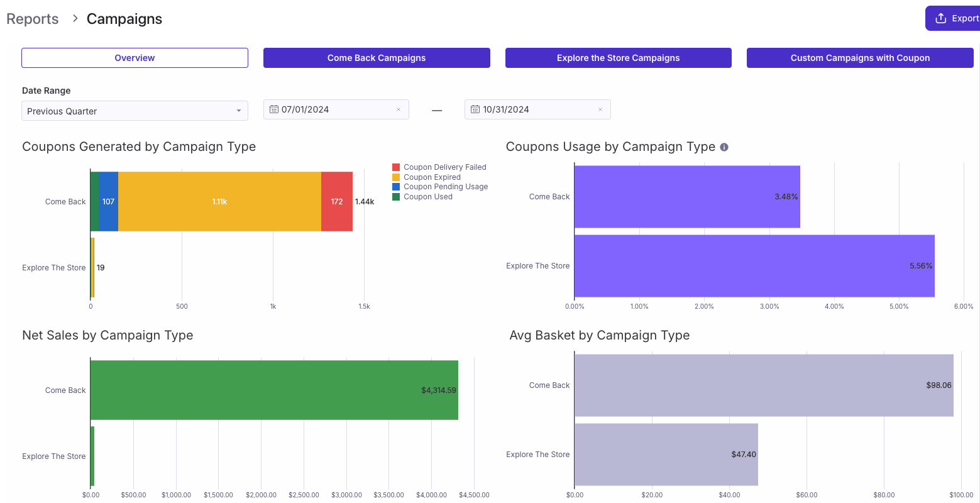The width and height of the screenshot is (980, 503).
Task: Open Custom Campaigns with Coupon tab
Action: (x=860, y=58)
